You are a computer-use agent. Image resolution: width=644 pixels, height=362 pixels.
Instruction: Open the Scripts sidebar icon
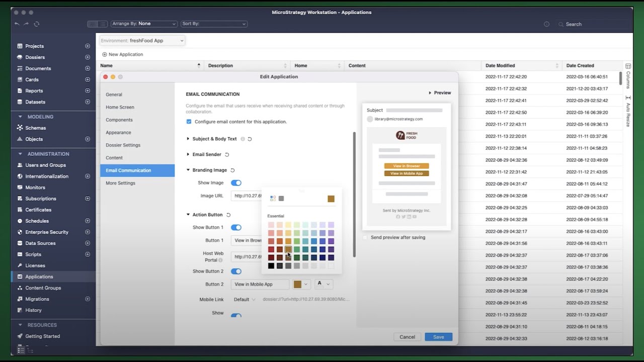pyautogui.click(x=20, y=254)
